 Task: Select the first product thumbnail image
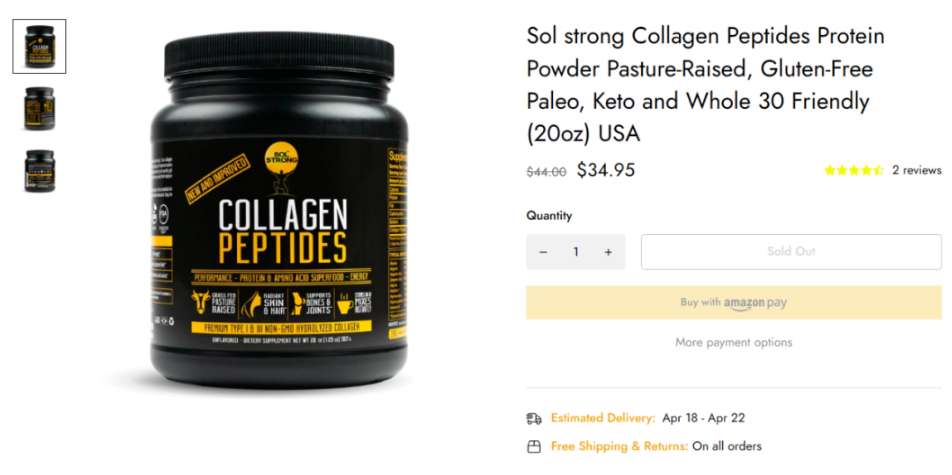click(x=40, y=46)
